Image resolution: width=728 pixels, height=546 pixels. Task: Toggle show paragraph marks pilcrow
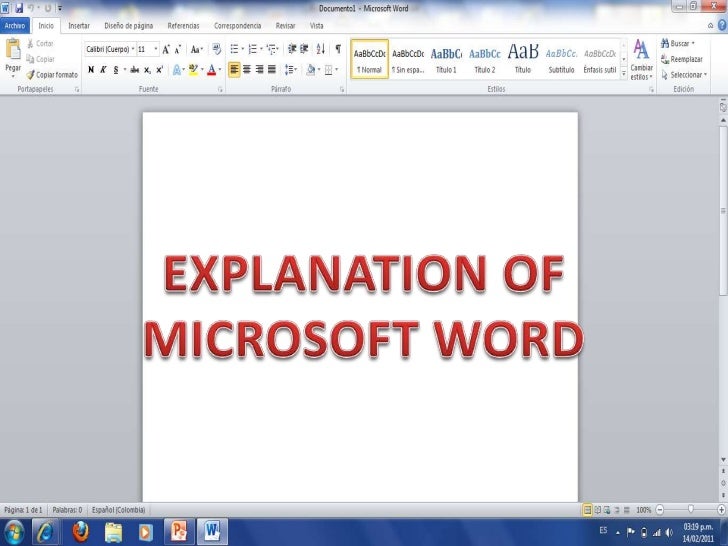338,49
